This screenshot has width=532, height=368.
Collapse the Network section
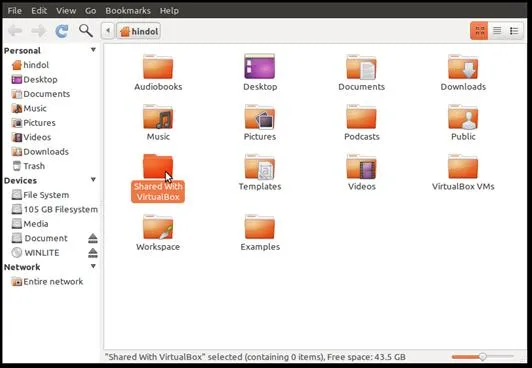click(x=93, y=266)
